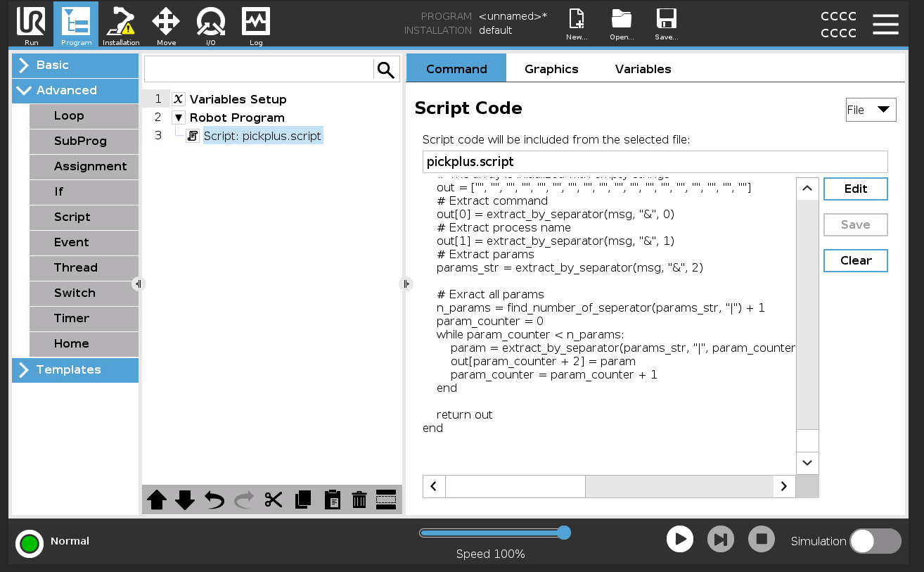This screenshot has height=572, width=924.
Task: Click the script node icon
Action: click(x=193, y=136)
